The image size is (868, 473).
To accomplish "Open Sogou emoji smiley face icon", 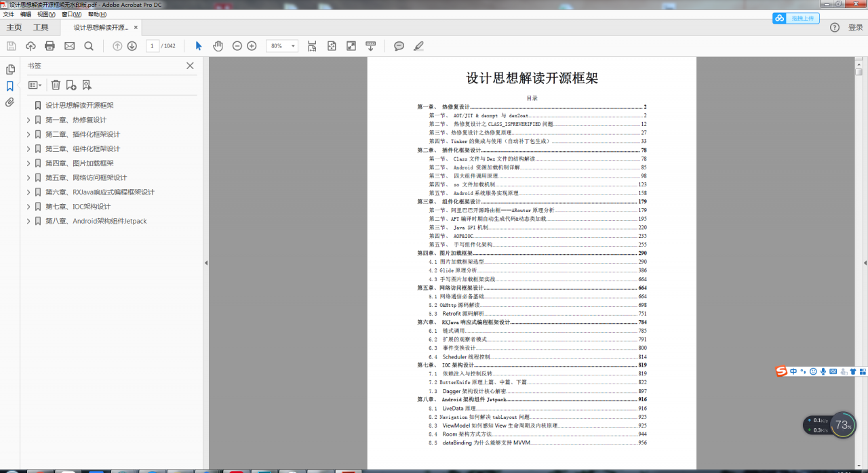I will (813, 371).
